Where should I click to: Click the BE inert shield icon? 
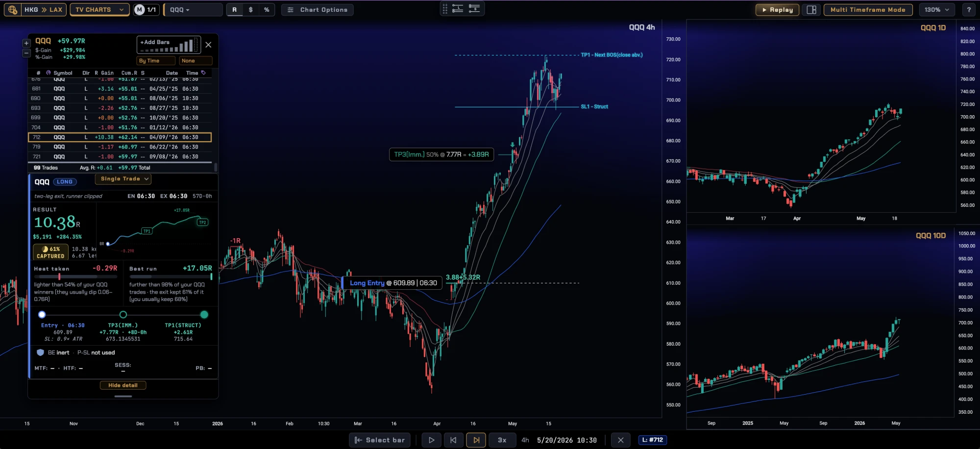41,352
